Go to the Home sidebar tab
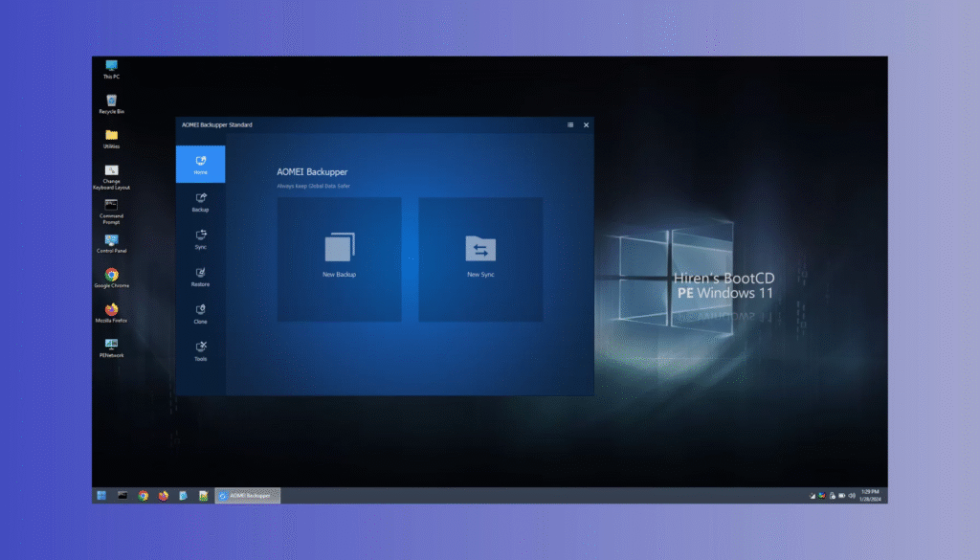This screenshot has width=980, height=560. pyautogui.click(x=200, y=164)
